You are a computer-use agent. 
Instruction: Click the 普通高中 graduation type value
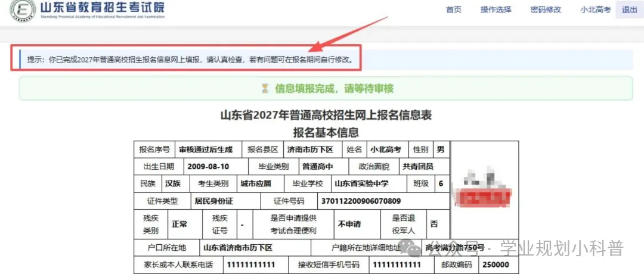[x=317, y=167]
